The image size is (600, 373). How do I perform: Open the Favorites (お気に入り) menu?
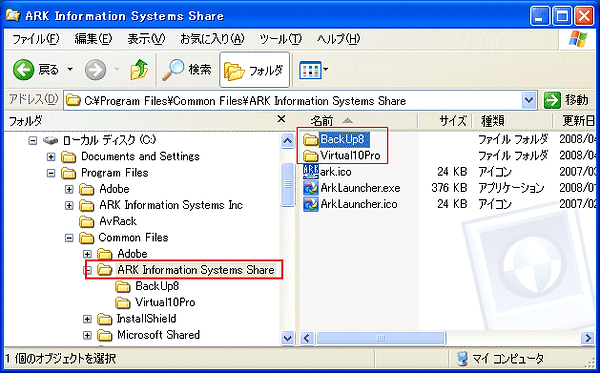212,39
